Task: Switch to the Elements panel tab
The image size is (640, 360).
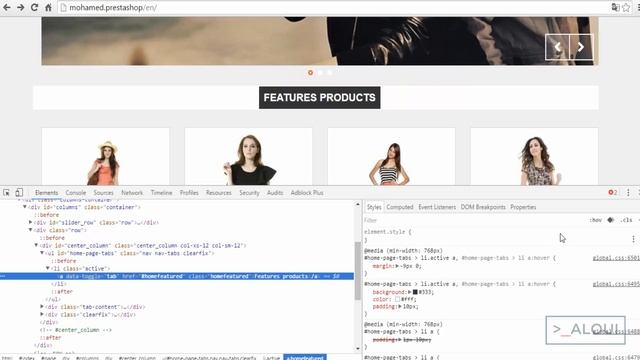Action: pyautogui.click(x=47, y=193)
